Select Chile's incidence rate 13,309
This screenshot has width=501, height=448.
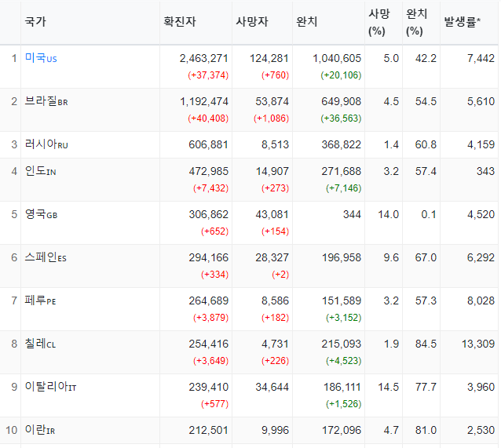[x=478, y=344]
